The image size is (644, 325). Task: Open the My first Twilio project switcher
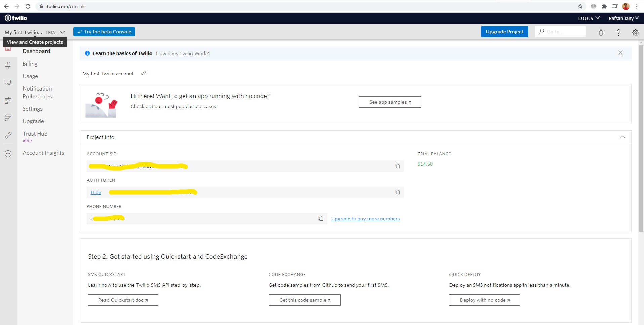[x=35, y=32]
